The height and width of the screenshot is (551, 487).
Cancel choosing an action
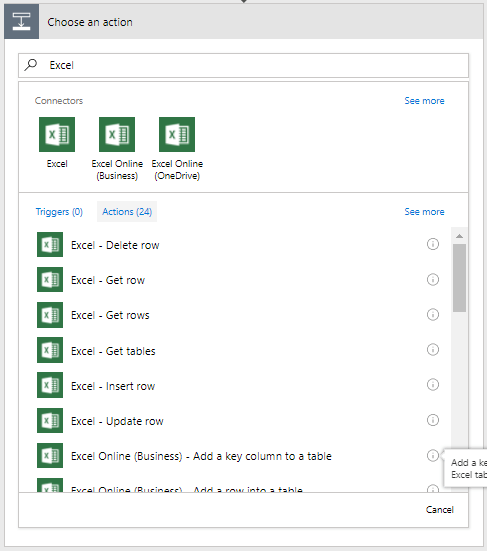point(440,510)
